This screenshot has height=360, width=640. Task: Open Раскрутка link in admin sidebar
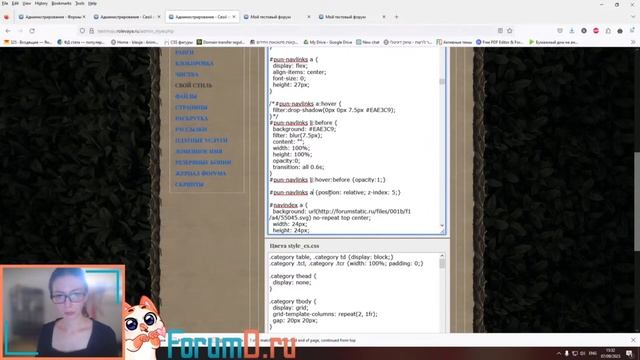[191, 118]
